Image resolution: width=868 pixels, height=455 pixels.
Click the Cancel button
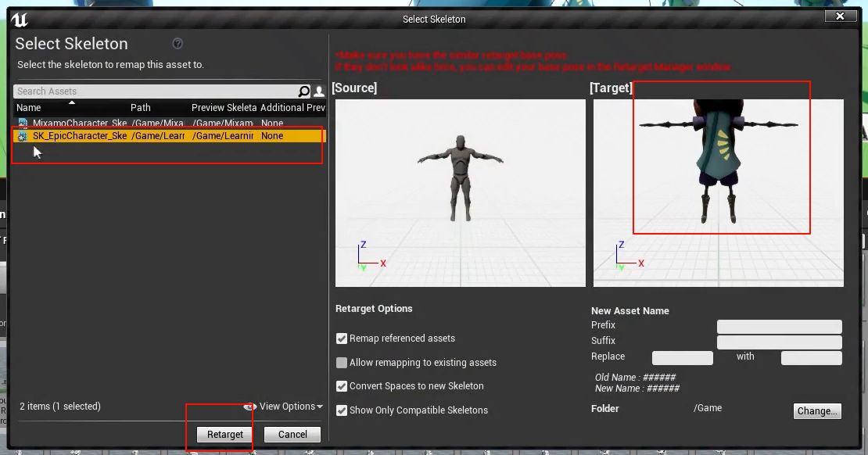tap(292, 435)
